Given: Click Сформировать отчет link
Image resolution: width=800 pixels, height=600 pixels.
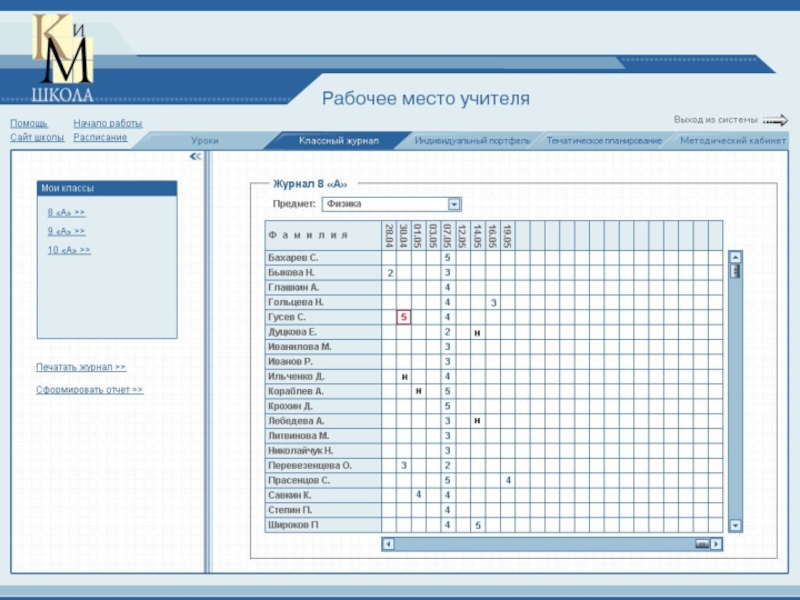Looking at the screenshot, I should point(89,390).
